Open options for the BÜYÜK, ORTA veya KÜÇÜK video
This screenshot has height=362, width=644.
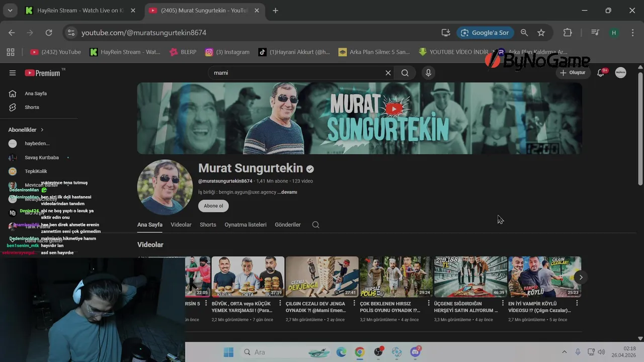[x=280, y=303]
